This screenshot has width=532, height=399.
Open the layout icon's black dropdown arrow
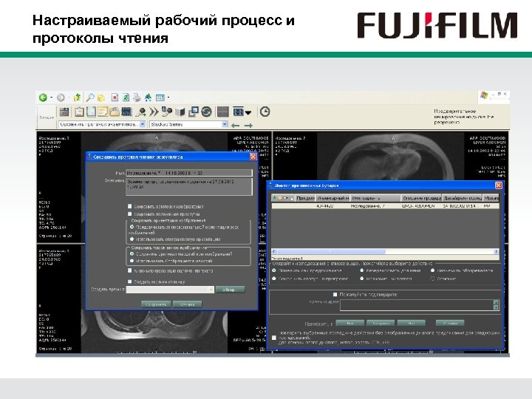(x=248, y=112)
